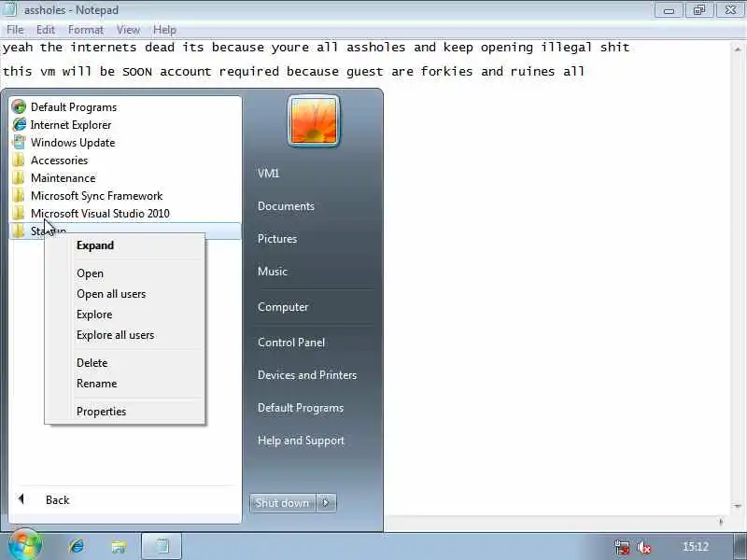Open the shut down options arrow

tap(326, 503)
